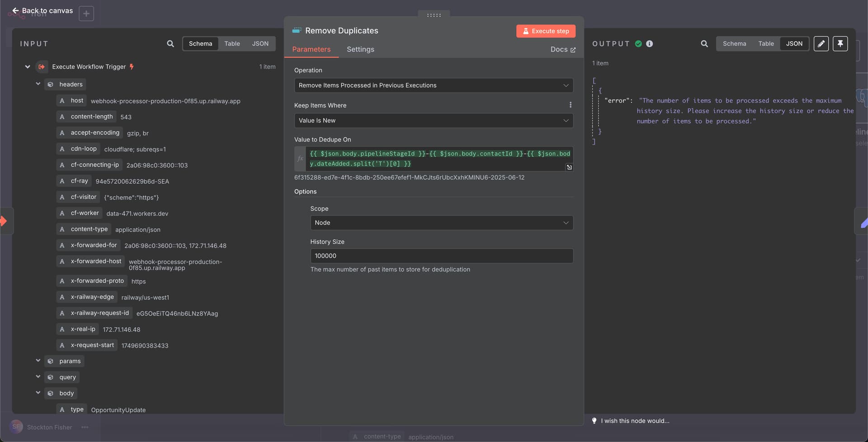Click the plus button in the top bar

(86, 14)
